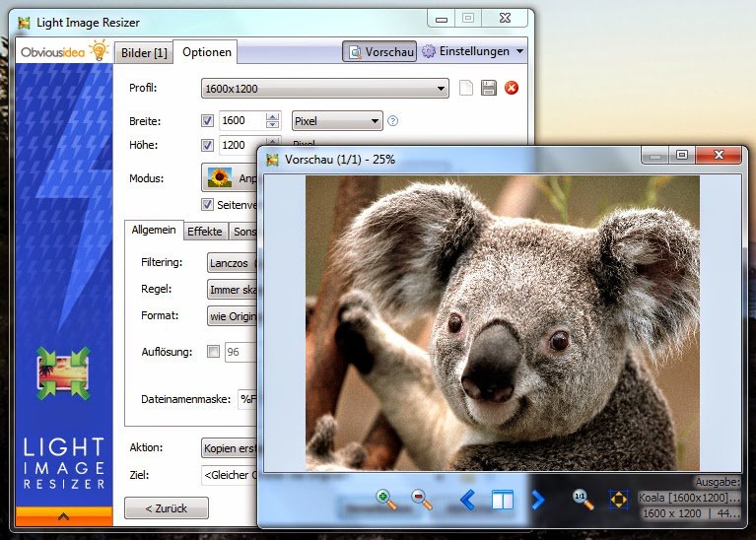Expand sidebar with orange up arrow
This screenshot has width=756, height=540.
(64, 516)
